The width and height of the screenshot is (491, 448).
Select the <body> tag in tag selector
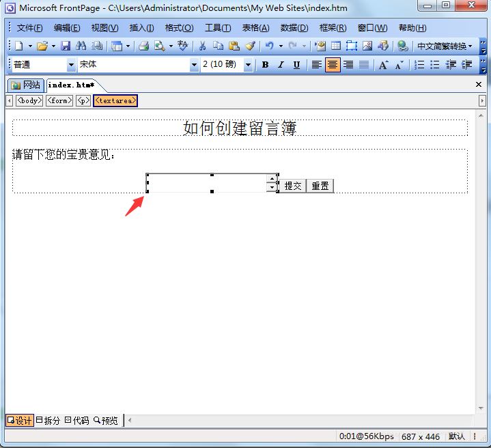tap(29, 100)
